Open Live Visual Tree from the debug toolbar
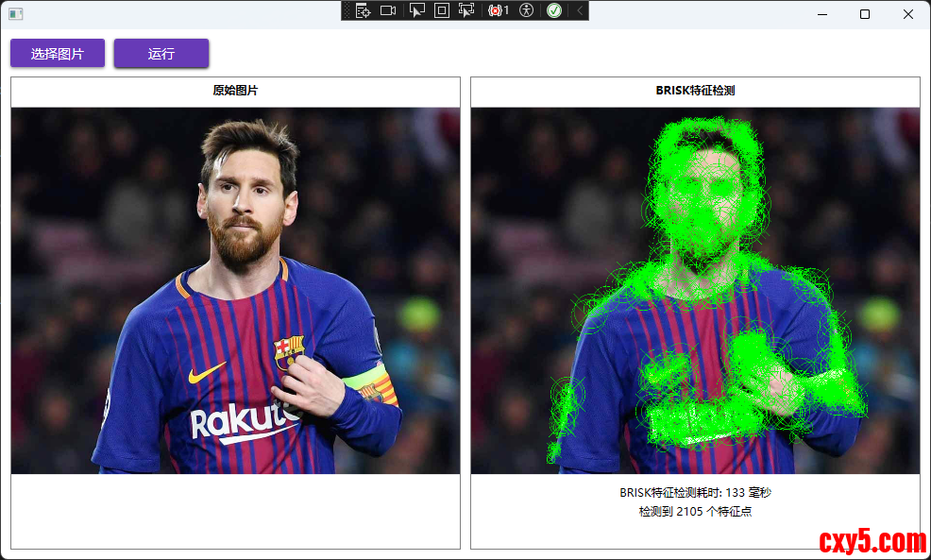 (363, 10)
